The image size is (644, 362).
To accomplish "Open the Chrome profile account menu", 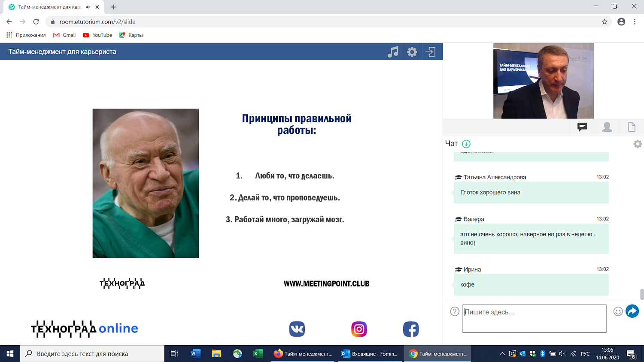I will (621, 21).
